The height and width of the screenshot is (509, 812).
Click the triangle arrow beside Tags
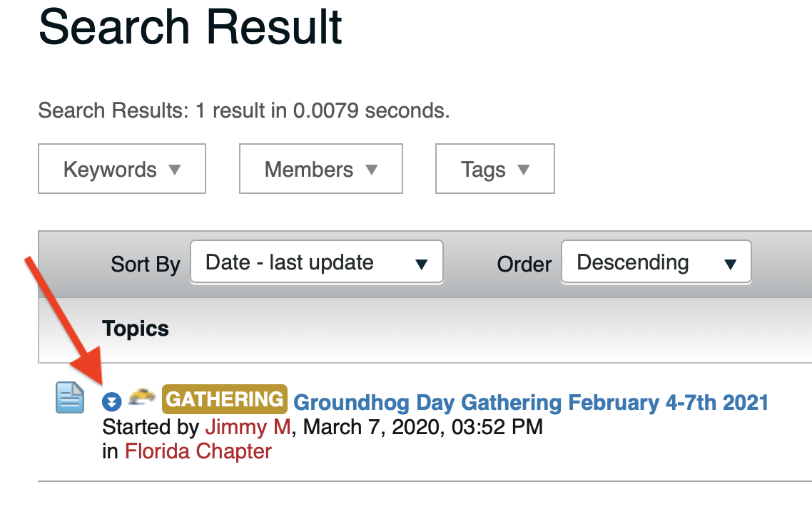[524, 170]
